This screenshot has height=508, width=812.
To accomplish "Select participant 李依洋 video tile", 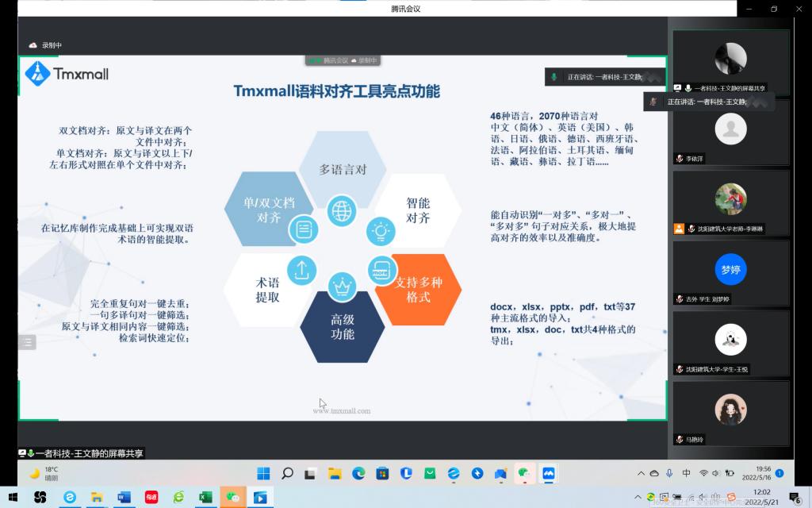I will pyautogui.click(x=730, y=133).
